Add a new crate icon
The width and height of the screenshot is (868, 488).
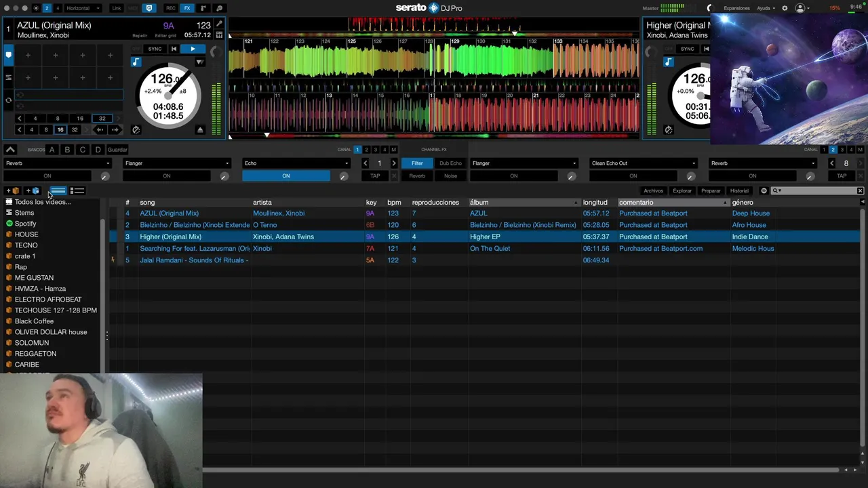click(x=13, y=191)
